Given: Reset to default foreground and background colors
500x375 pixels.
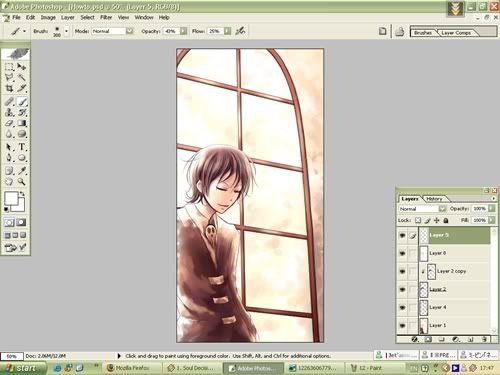Looking at the screenshot, I should click(x=6, y=209).
